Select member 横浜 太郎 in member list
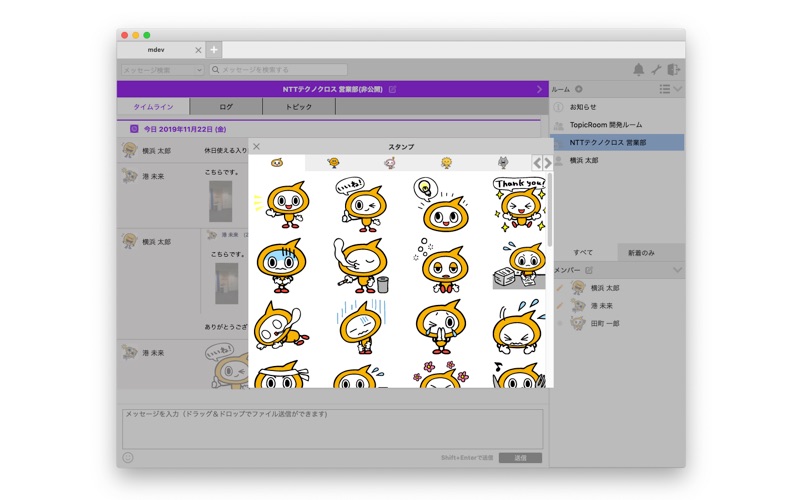This screenshot has height=500, width=800. [617, 288]
